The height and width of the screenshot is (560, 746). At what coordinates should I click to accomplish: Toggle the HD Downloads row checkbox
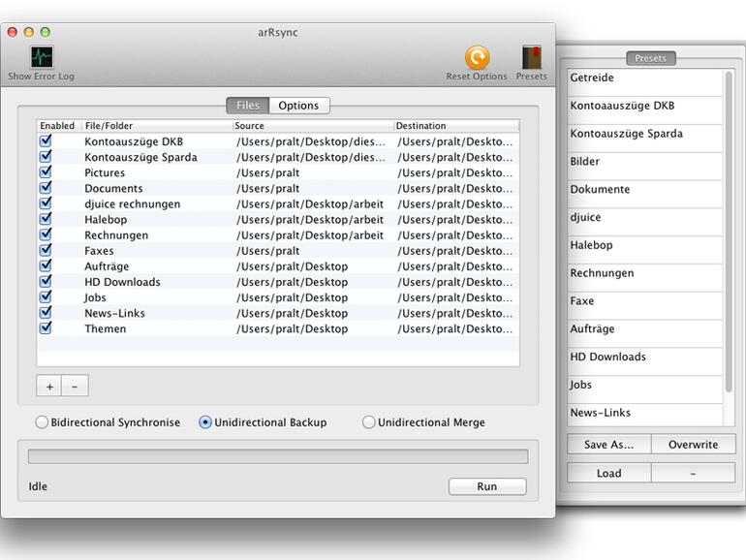tap(46, 282)
